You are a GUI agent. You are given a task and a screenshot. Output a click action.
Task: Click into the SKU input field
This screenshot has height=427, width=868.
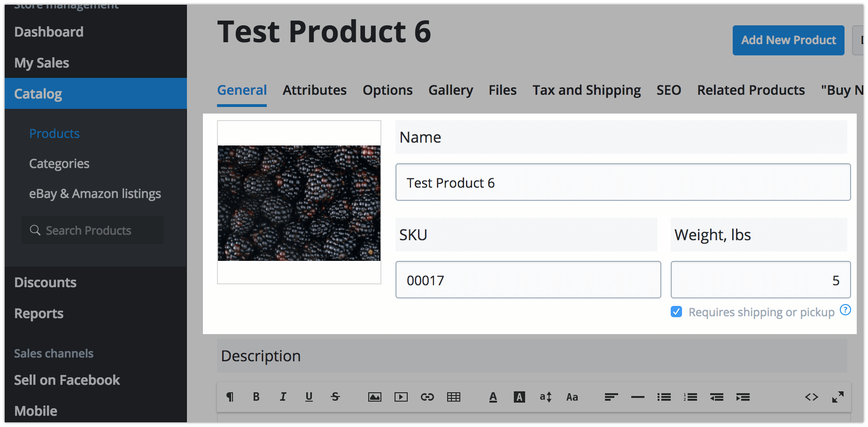coord(528,280)
